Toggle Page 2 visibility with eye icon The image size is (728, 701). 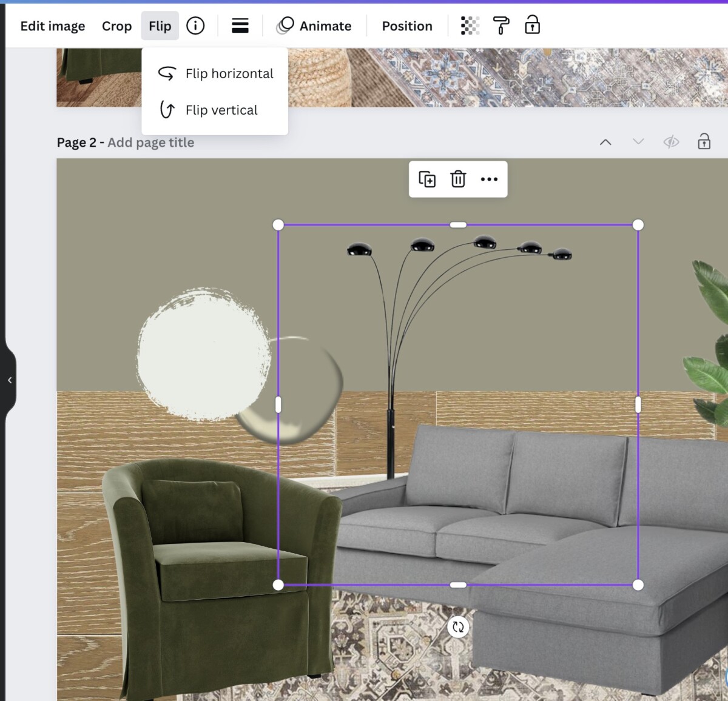click(x=671, y=142)
